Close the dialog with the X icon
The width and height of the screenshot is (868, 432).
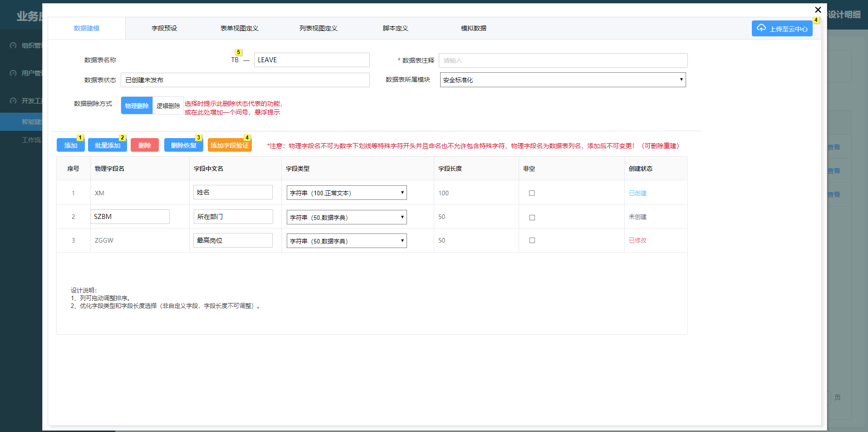pyautogui.click(x=818, y=10)
